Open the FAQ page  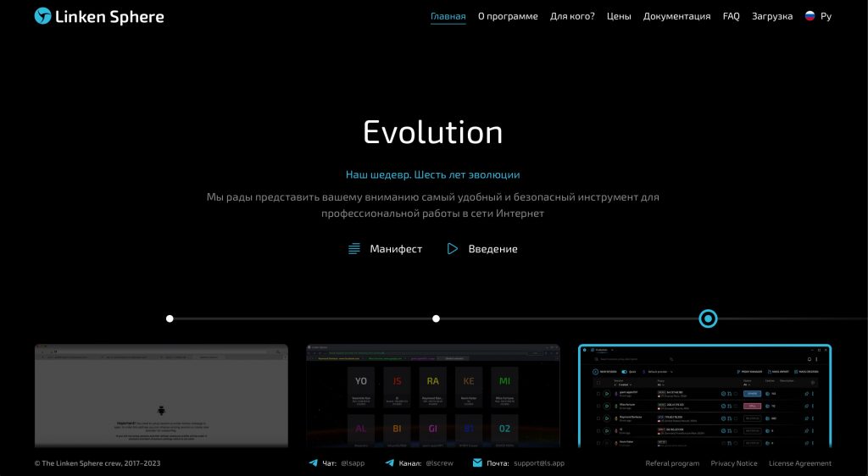pos(731,17)
